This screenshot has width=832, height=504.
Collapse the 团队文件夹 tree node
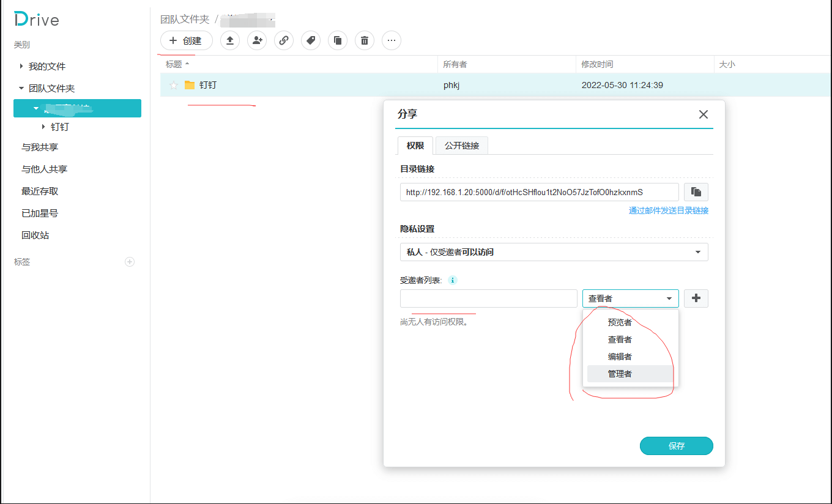(21, 88)
